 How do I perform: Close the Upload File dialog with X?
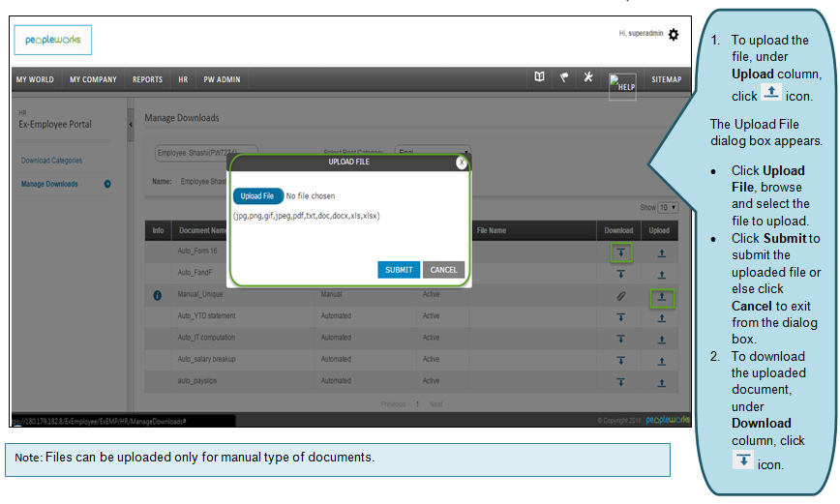tap(462, 163)
